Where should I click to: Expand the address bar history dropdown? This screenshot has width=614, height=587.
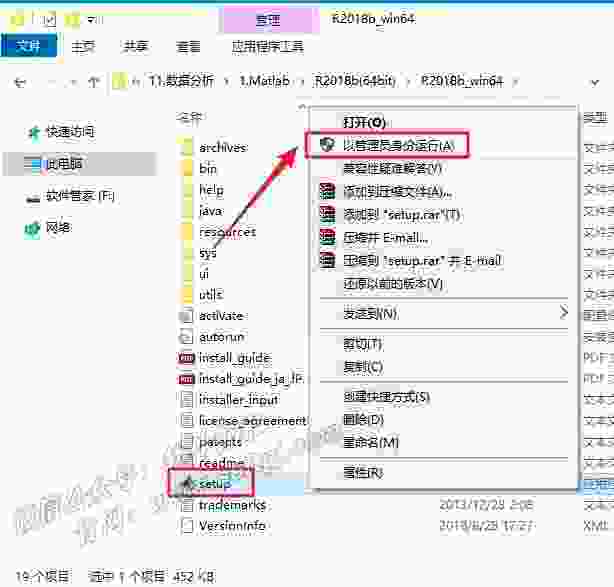click(595, 83)
